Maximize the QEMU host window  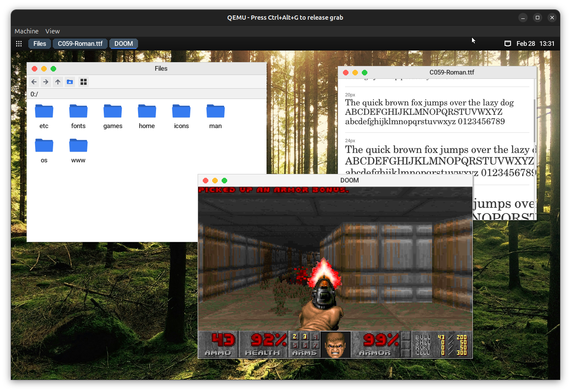tap(538, 18)
